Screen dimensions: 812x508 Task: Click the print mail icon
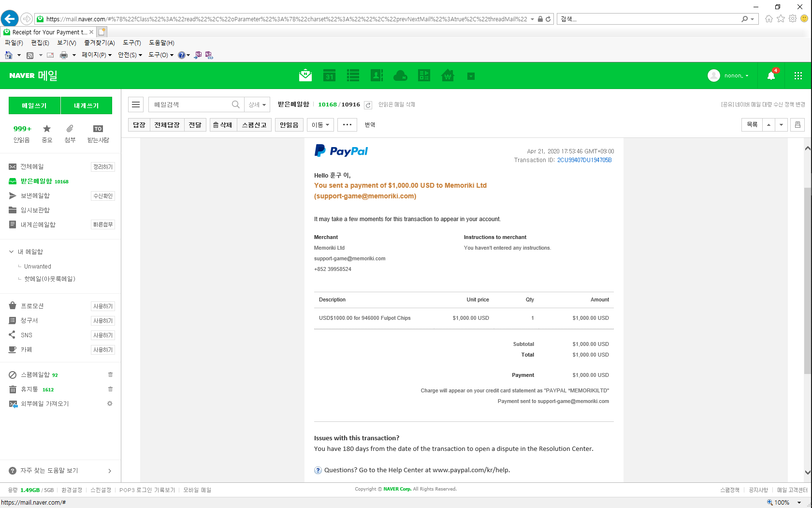pyautogui.click(x=797, y=125)
